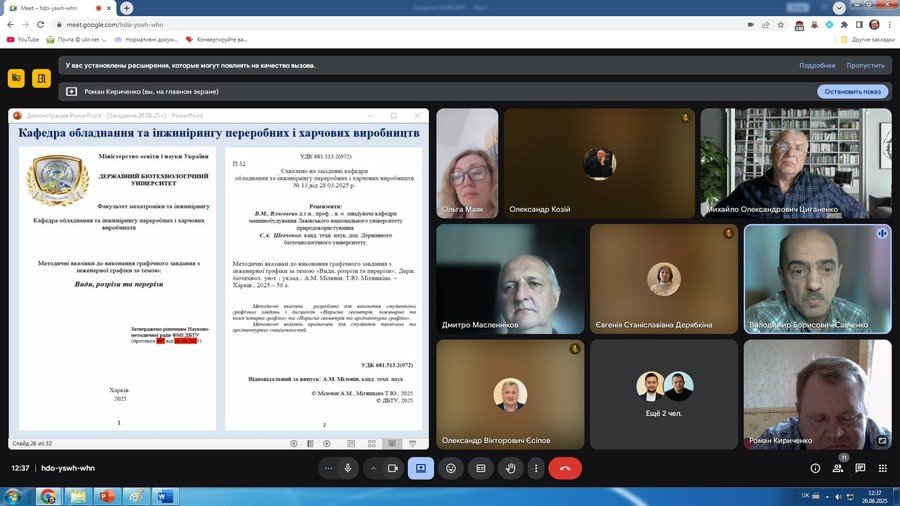Open meeting details info icon
The width and height of the screenshot is (900, 506).
click(815, 467)
